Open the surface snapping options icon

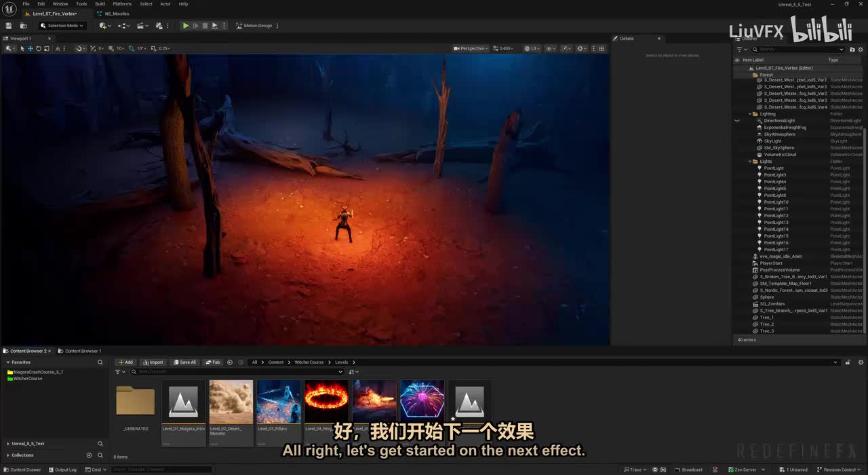(80, 48)
